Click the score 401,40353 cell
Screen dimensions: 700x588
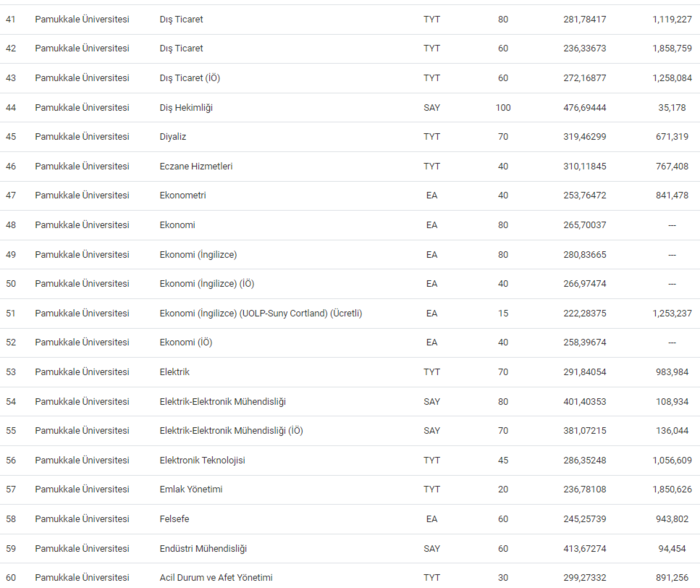pos(585,401)
